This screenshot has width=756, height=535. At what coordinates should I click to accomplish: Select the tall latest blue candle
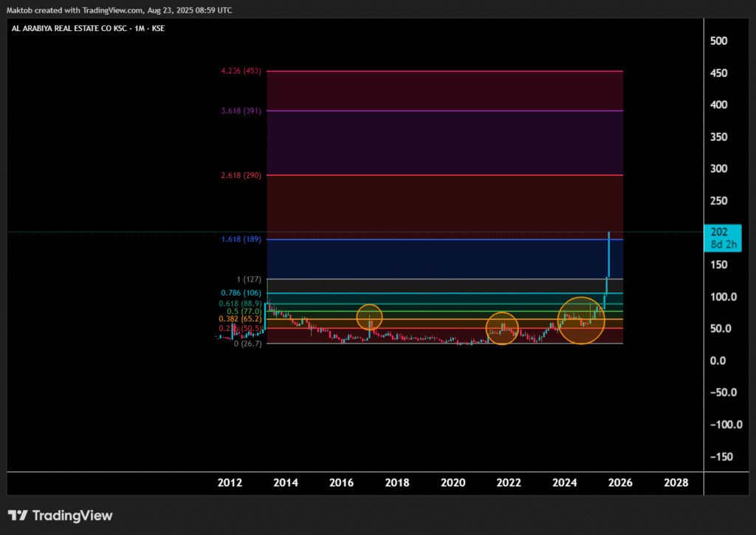(608, 253)
